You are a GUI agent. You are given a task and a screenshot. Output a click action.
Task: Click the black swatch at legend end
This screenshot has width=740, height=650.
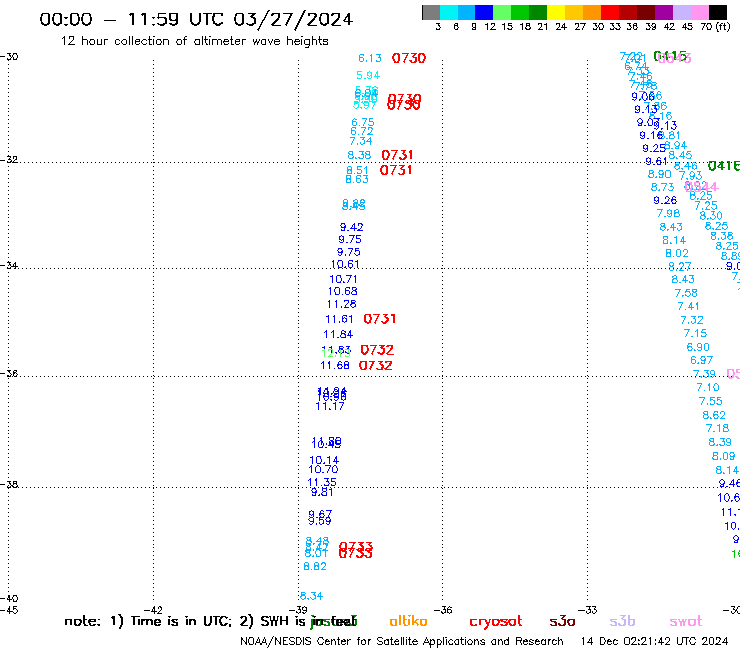coord(718,12)
